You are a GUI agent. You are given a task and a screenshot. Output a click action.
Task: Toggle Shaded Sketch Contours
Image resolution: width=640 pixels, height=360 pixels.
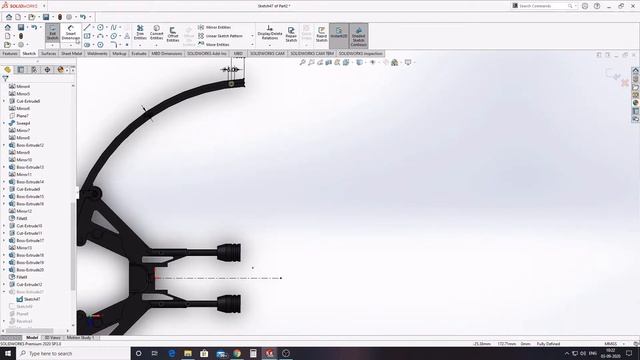tap(358, 36)
